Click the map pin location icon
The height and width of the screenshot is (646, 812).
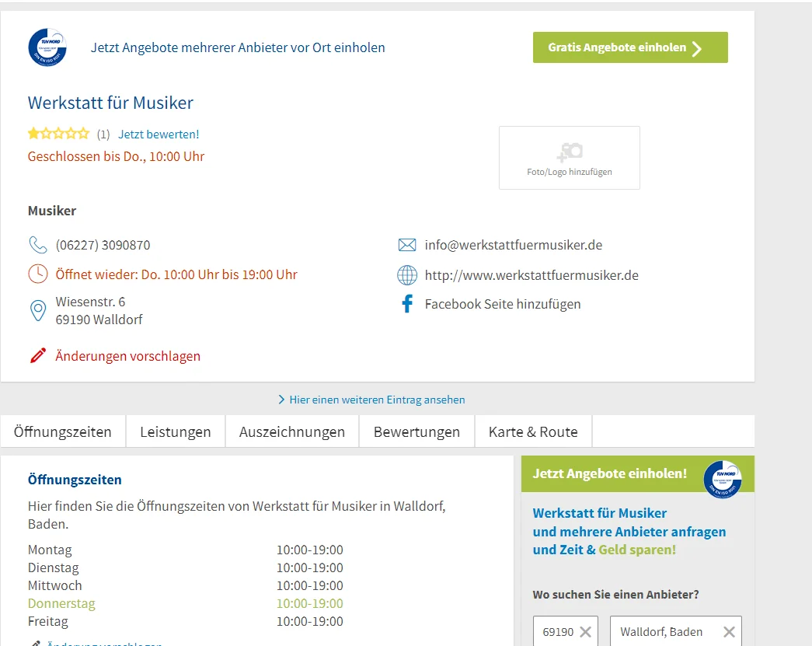point(37,311)
